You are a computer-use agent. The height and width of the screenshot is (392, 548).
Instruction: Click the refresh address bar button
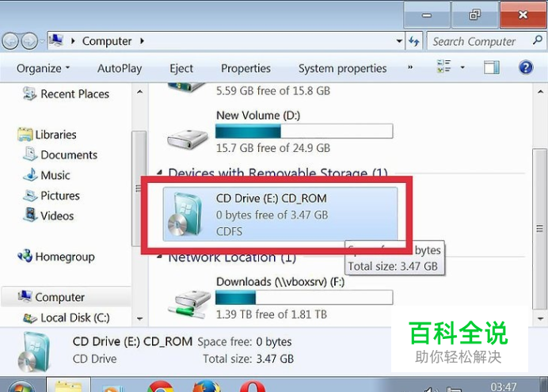tap(414, 41)
